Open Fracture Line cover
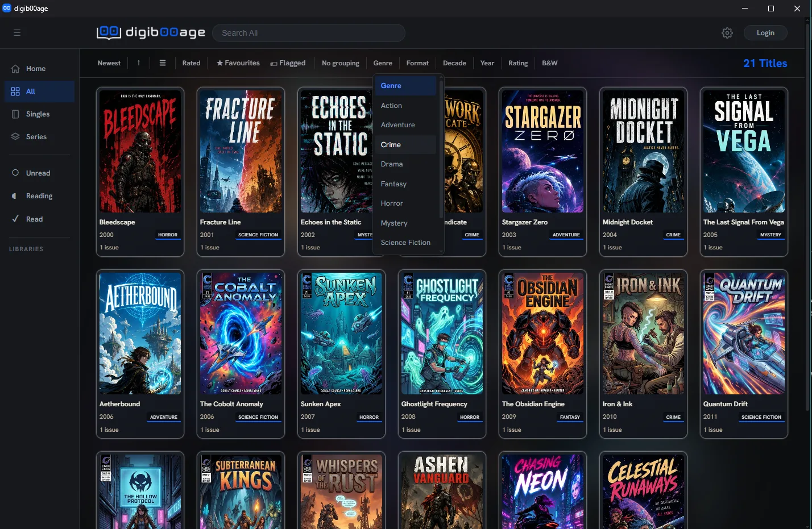 pos(241,152)
